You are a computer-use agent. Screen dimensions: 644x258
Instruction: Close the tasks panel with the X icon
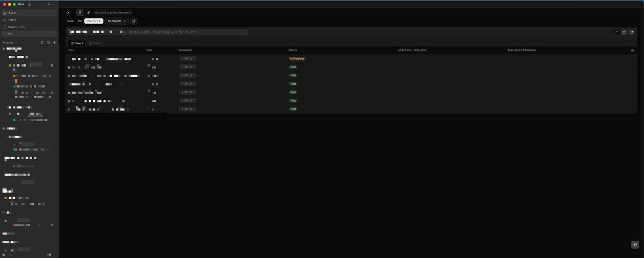68,12
